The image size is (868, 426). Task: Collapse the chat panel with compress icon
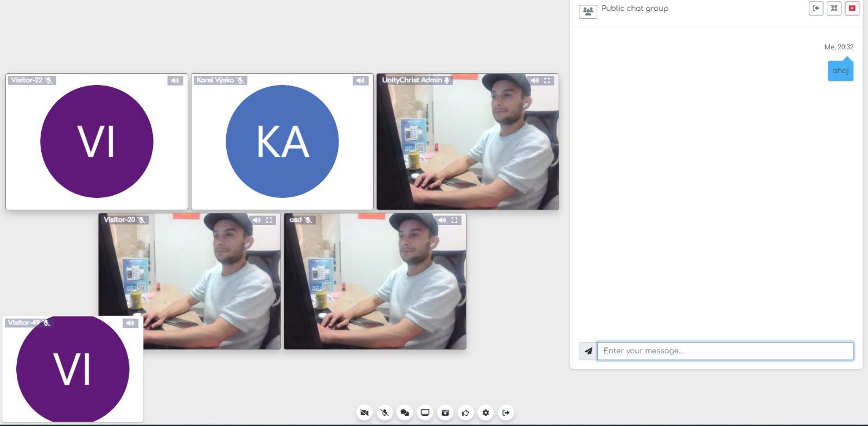point(834,8)
